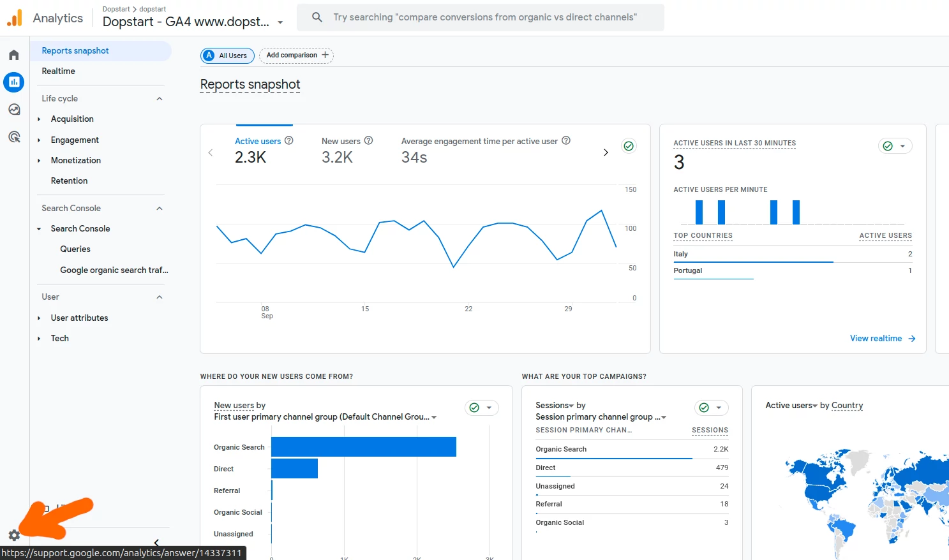949x560 pixels.
Task: Click the All Users segment chip
Action: pyautogui.click(x=227, y=55)
